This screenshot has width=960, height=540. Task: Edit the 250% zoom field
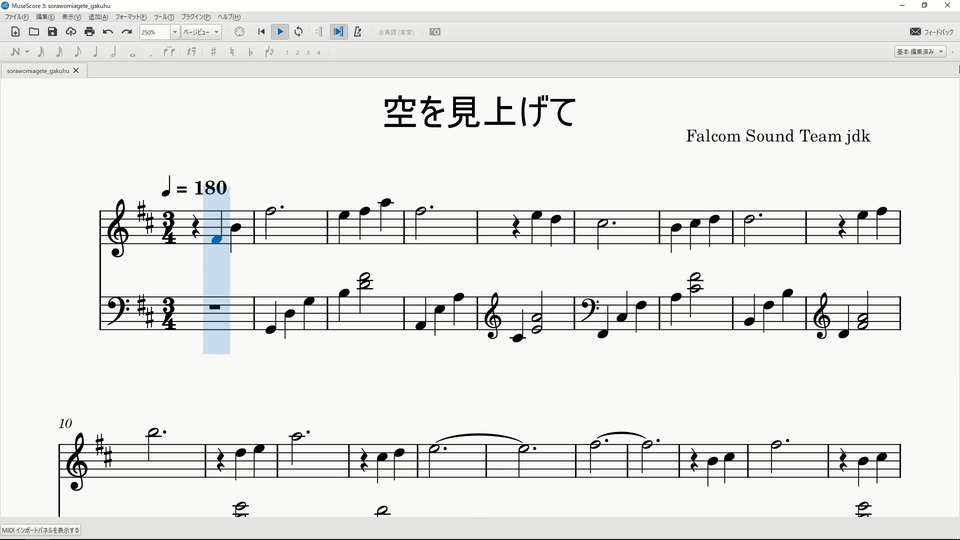tap(154, 32)
